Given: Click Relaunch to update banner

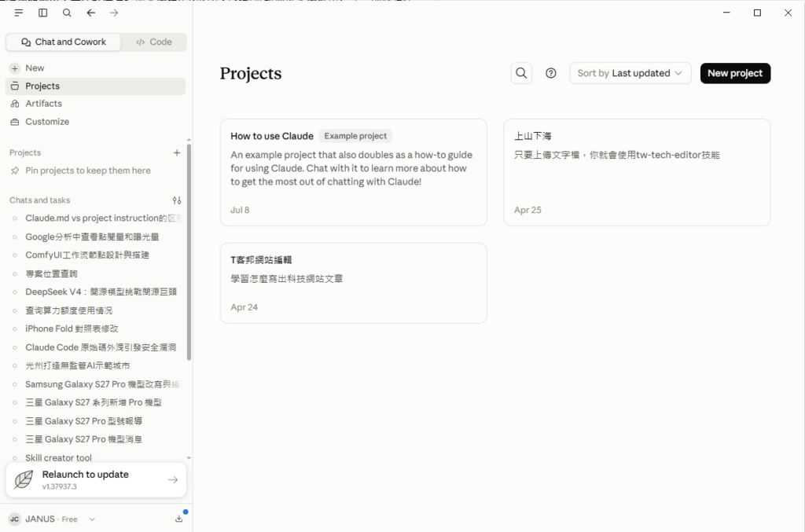Looking at the screenshot, I should point(96,479).
